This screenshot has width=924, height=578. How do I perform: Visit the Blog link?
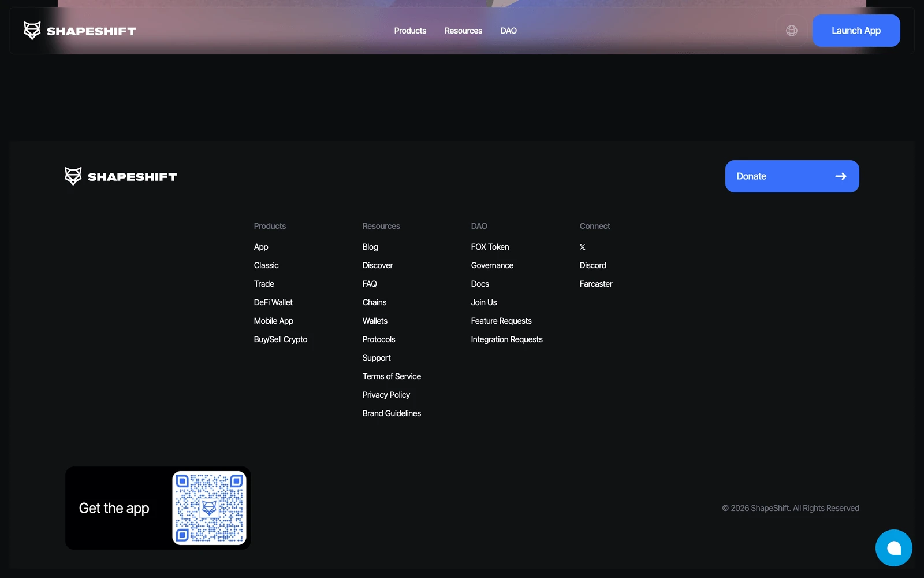[x=370, y=247]
